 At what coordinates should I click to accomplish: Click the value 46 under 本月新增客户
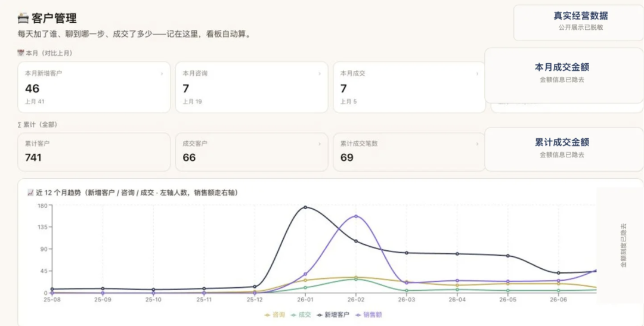click(32, 88)
